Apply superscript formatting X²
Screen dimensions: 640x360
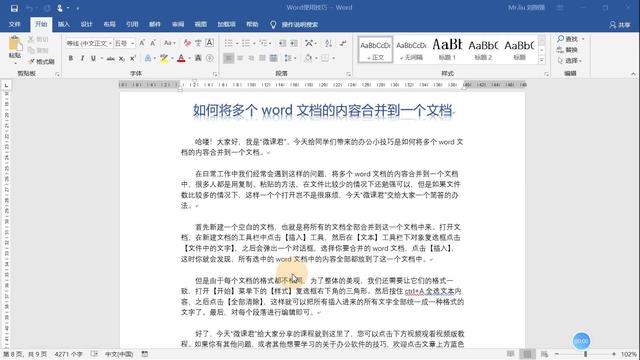(133, 58)
